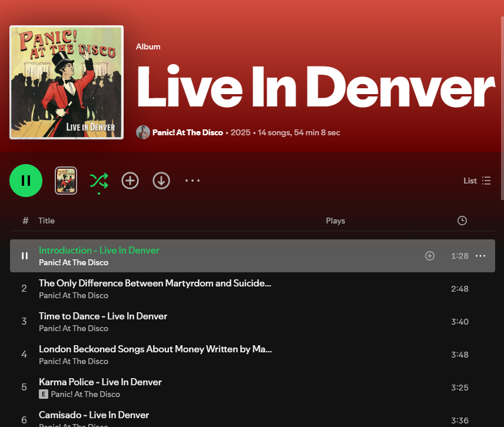Click the artist avatar in album header
The height and width of the screenshot is (427, 504).
[143, 132]
